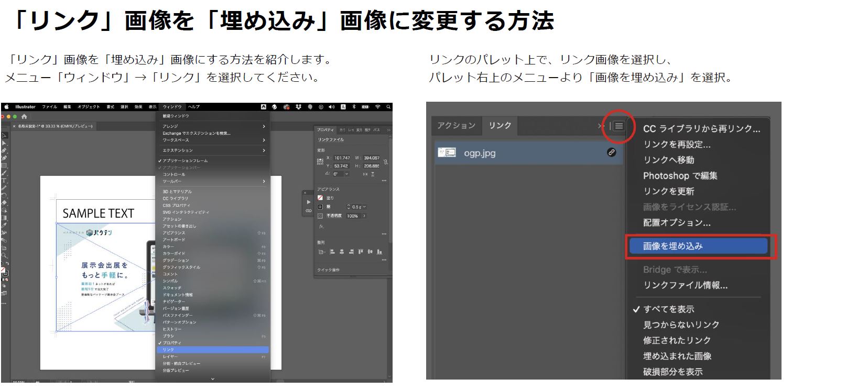Screen dimensions: 868x389
Task: Choose 画像を埋め込み from panel menu
Action: [x=698, y=246]
